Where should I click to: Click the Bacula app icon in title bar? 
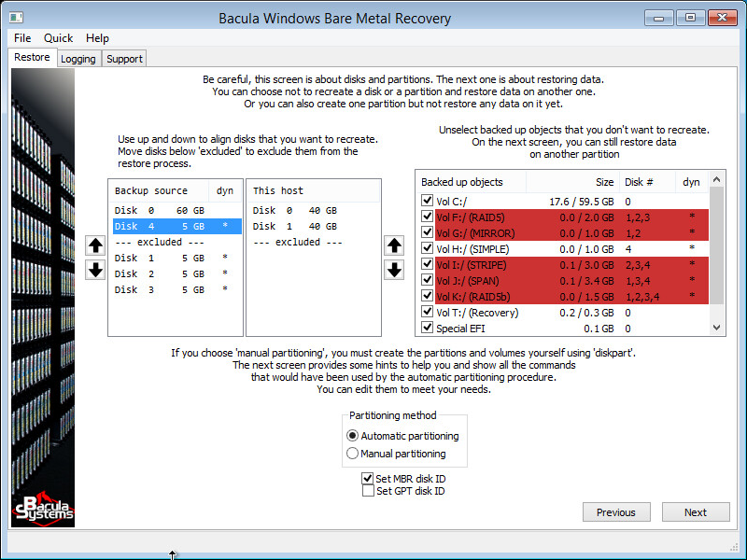point(16,18)
